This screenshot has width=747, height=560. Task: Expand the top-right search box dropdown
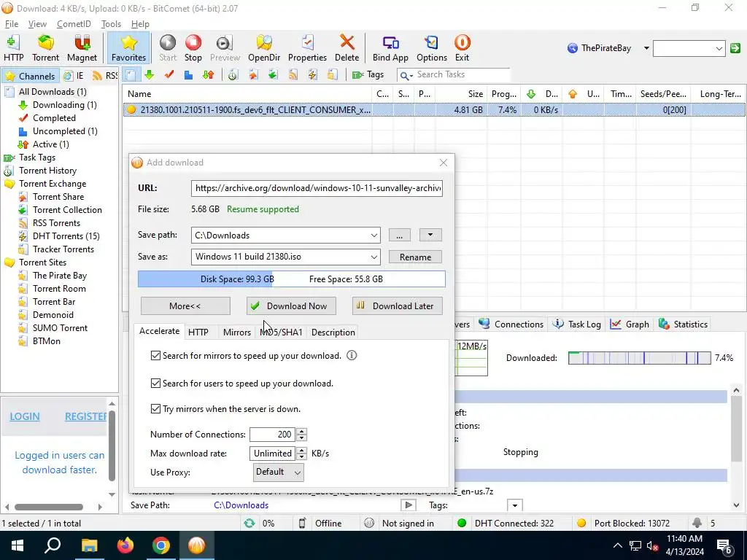(x=719, y=48)
